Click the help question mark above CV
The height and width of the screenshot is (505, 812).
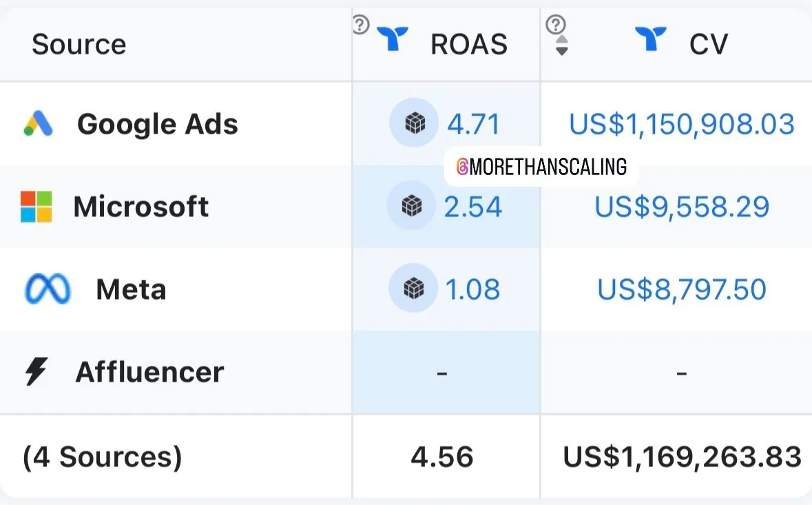[556, 24]
